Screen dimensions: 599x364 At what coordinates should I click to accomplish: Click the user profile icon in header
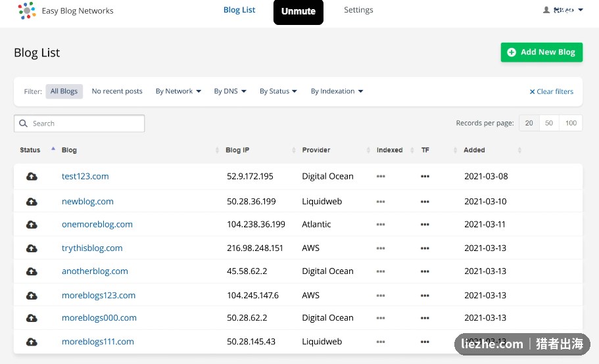pyautogui.click(x=546, y=10)
